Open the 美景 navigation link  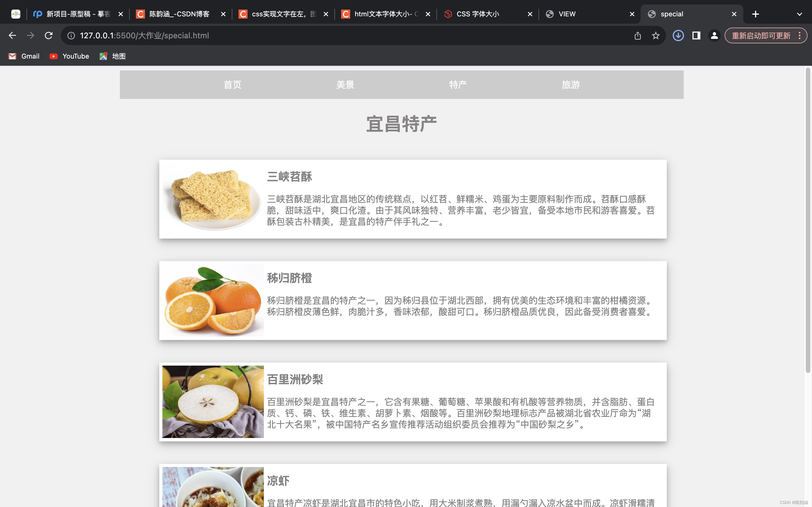(345, 85)
